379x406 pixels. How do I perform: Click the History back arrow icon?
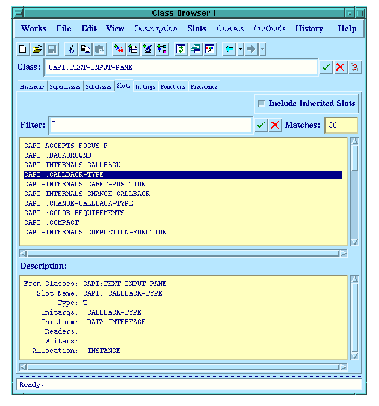[x=229, y=49]
